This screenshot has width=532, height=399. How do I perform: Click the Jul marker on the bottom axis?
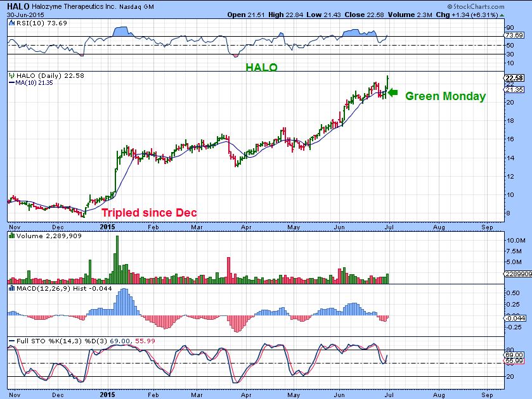point(390,225)
